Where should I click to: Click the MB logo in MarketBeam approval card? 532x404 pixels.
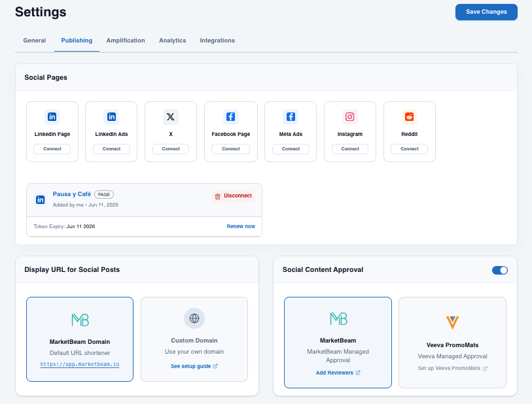click(338, 318)
